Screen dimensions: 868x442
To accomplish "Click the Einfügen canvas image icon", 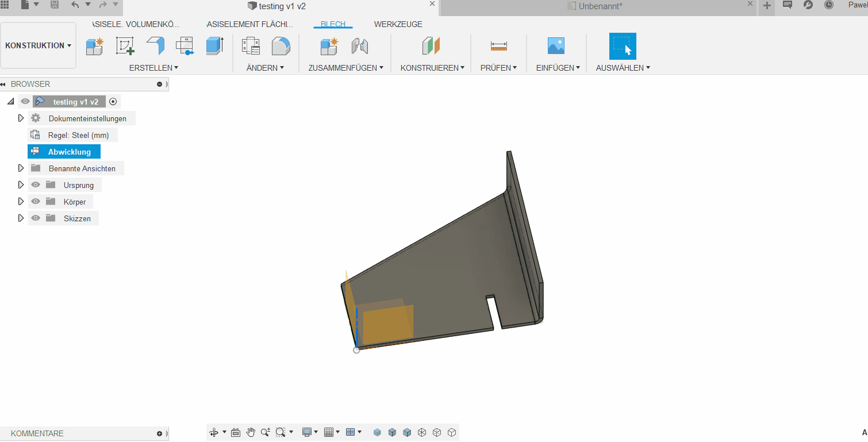I will pyautogui.click(x=556, y=46).
